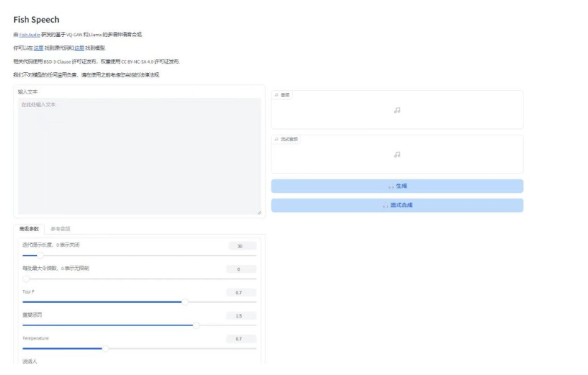Click the 迭代提示长度 slider handle
Viewport: 588px width, 375px height.
point(40,255)
